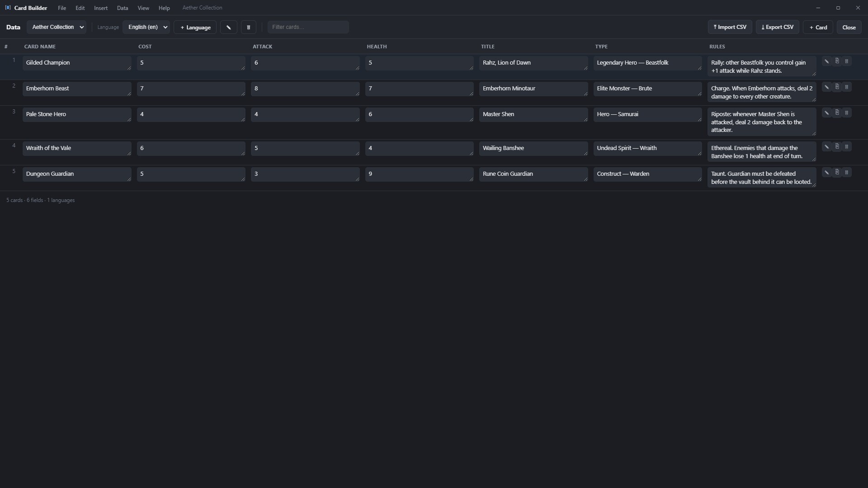This screenshot has width=868, height=488.
Task: Open the View menu
Action: 143,8
